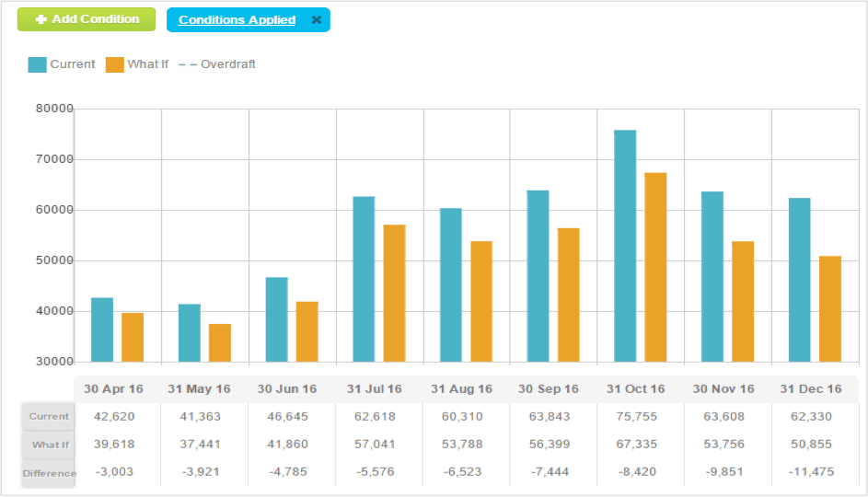Screen dimensions: 868x497
Task: Click the plus icon on Add Condition
Action: pos(41,19)
